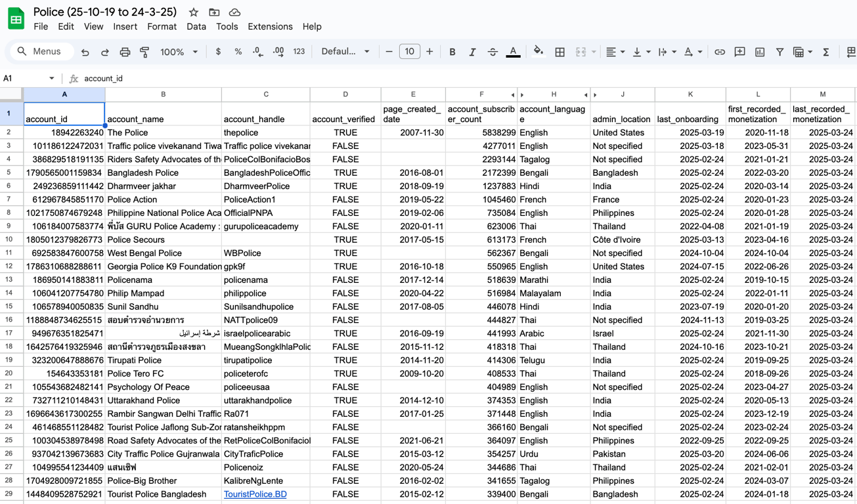This screenshot has width=857, height=504.
Task: Click the merge cells icon
Action: (581, 52)
